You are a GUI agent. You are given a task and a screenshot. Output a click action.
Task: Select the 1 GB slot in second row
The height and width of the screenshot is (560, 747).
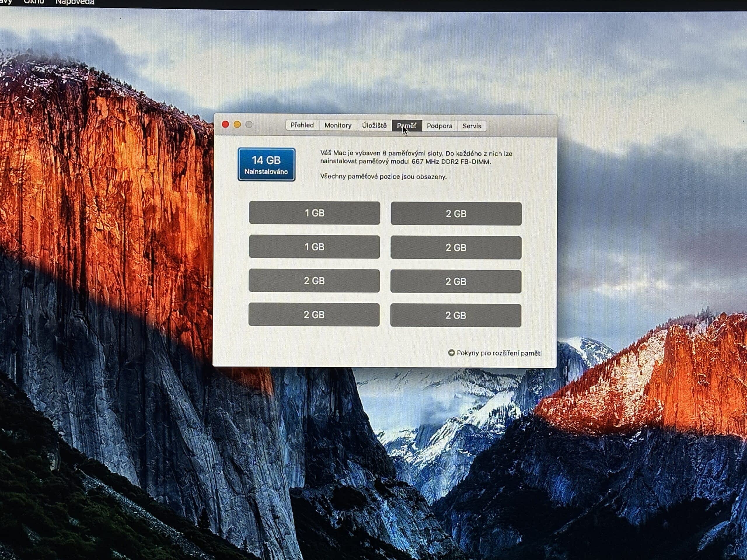(314, 247)
